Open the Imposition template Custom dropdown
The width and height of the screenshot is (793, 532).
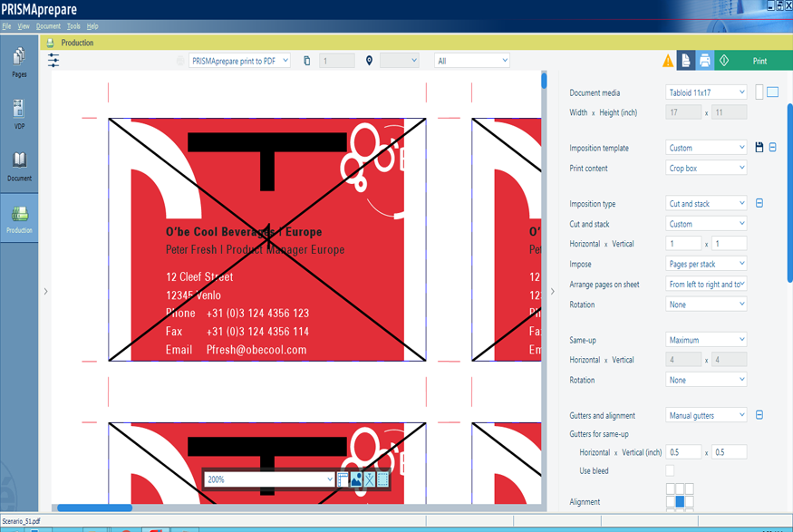(x=706, y=148)
